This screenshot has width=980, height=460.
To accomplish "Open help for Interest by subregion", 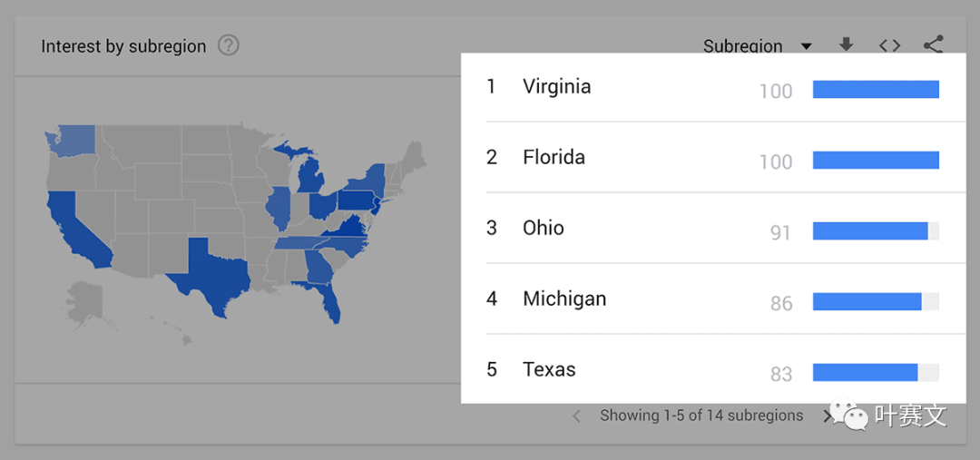I will point(229,45).
